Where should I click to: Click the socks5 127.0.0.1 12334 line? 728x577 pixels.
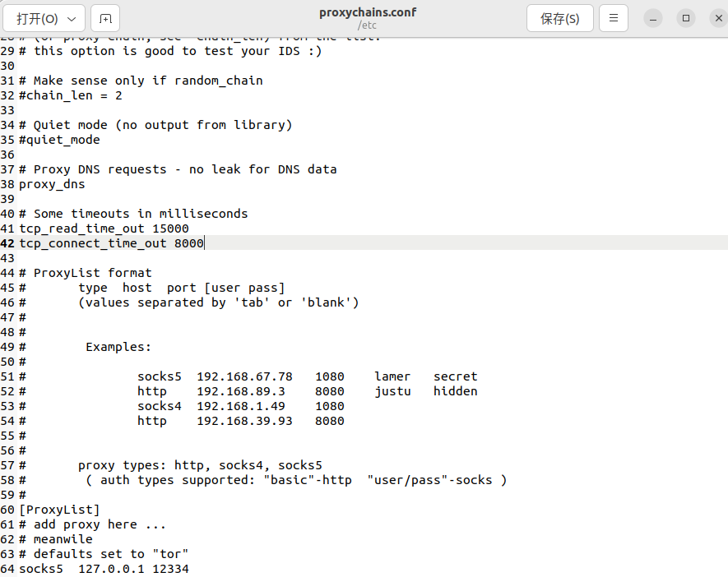click(104, 569)
